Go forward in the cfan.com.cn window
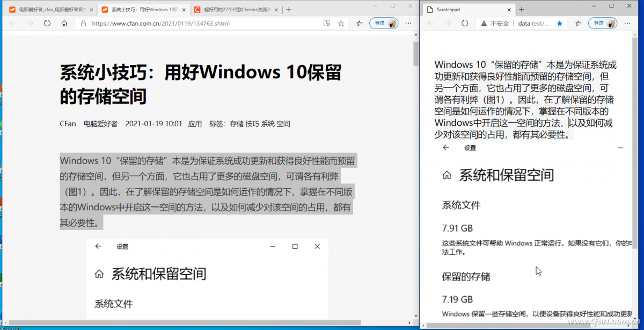This screenshot has width=644, height=330. (x=30, y=24)
